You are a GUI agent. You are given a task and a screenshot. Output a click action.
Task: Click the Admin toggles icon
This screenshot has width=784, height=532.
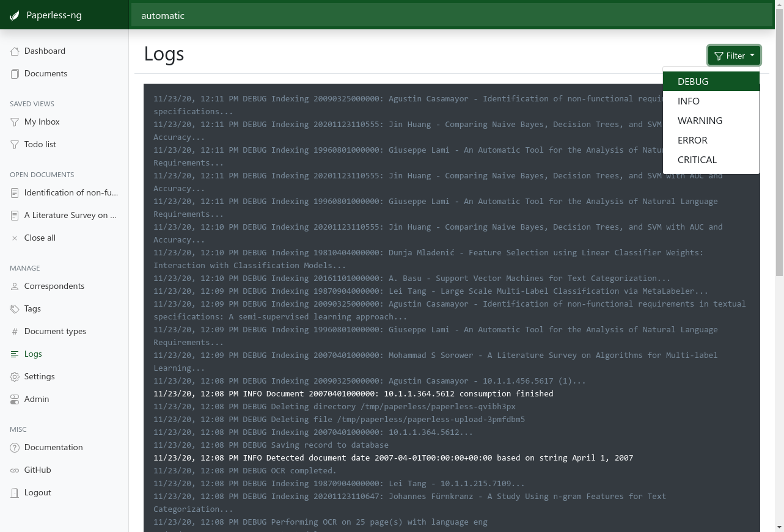point(15,399)
